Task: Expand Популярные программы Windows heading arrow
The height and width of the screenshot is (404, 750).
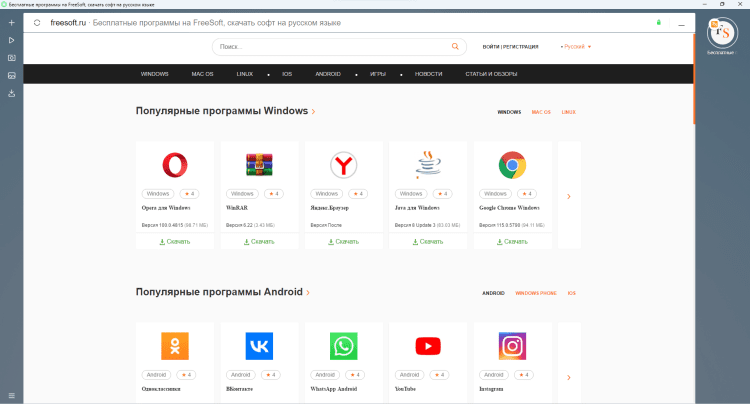Action: 313,111
